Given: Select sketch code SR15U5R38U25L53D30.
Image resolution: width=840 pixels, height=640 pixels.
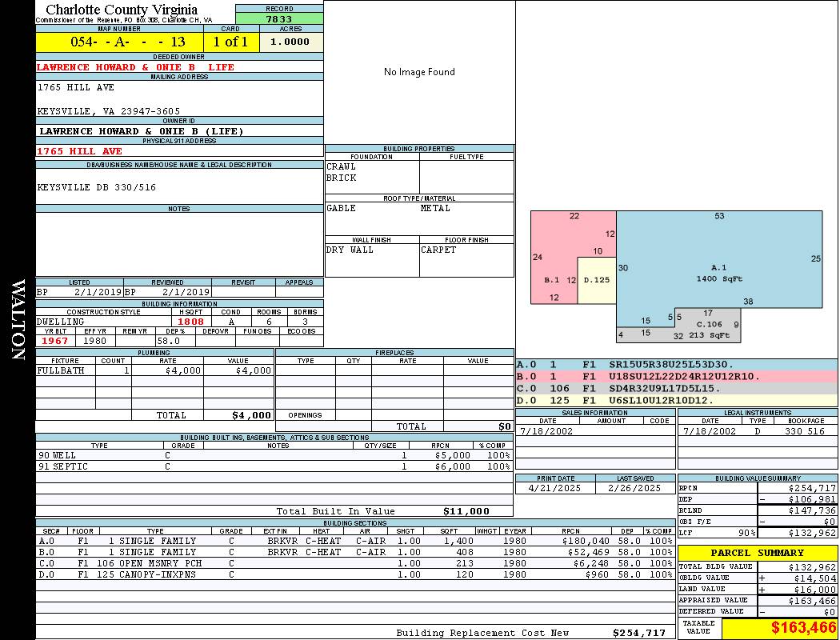Looking at the screenshot, I should [x=671, y=365].
